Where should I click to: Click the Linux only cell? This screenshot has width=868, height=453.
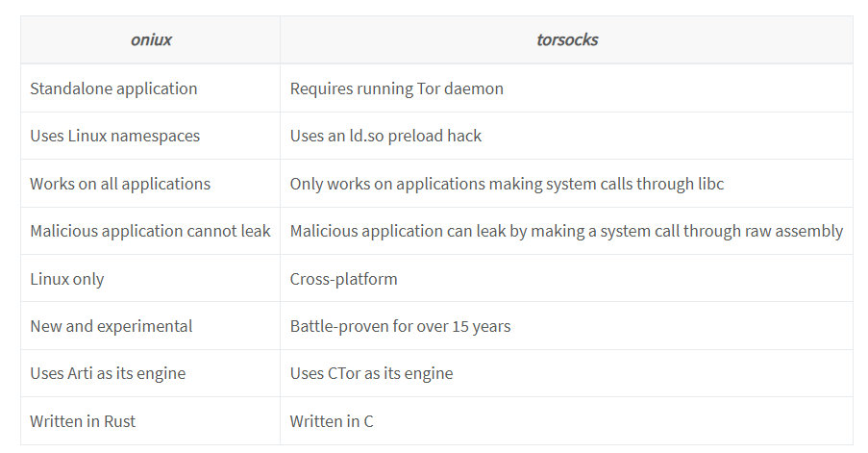66,279
